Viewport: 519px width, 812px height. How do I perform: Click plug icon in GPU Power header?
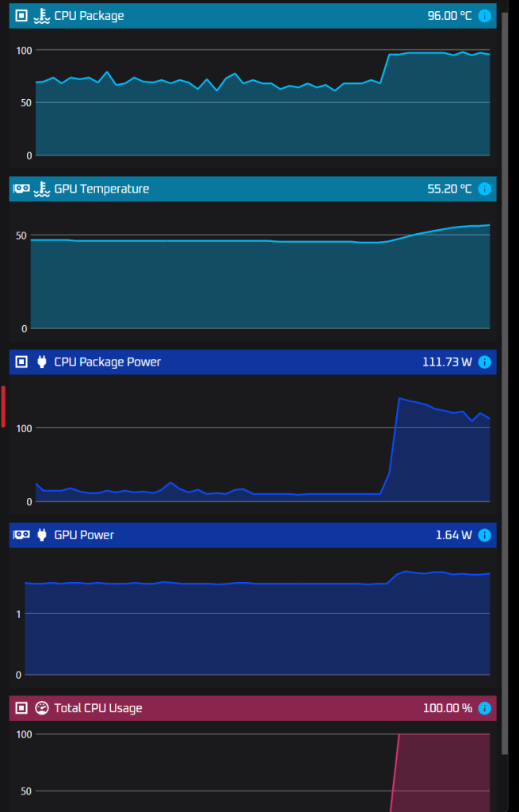[41, 535]
